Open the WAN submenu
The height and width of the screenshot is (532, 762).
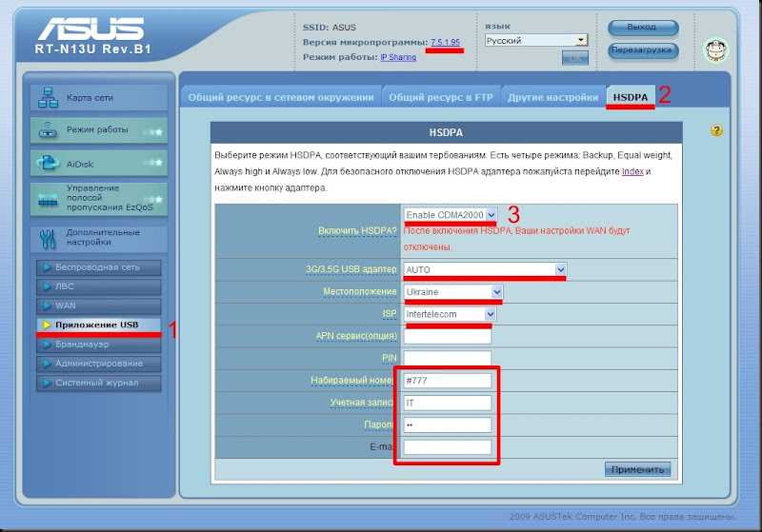click(99, 305)
